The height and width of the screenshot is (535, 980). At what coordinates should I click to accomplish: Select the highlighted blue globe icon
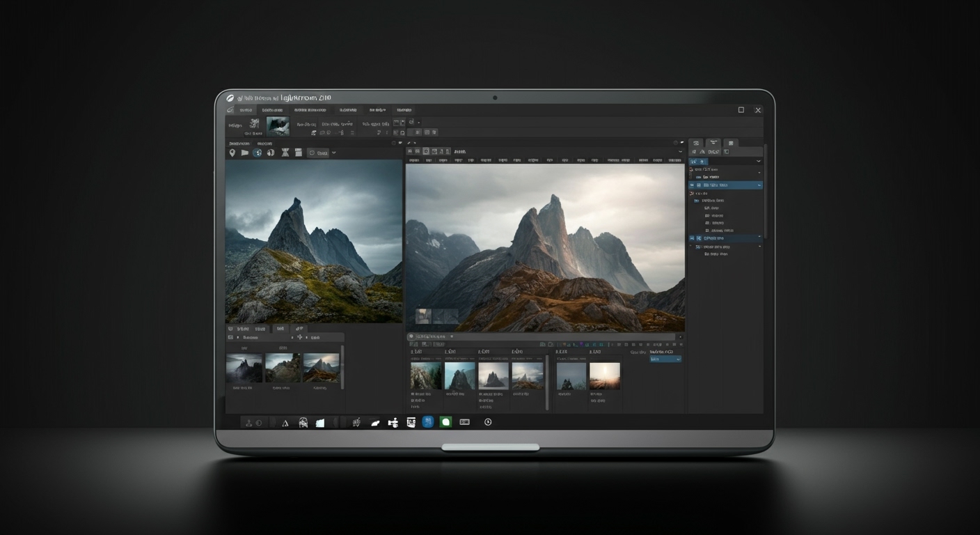point(258,153)
